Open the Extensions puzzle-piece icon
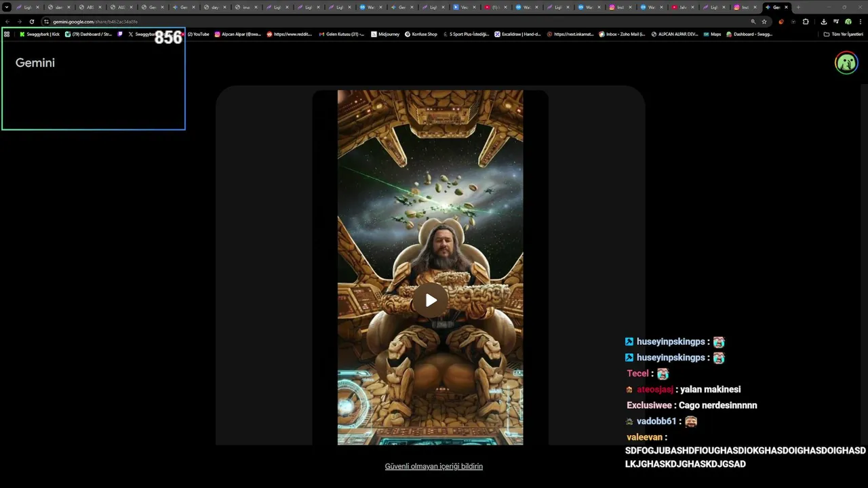Viewport: 868px width, 488px height. click(x=806, y=22)
